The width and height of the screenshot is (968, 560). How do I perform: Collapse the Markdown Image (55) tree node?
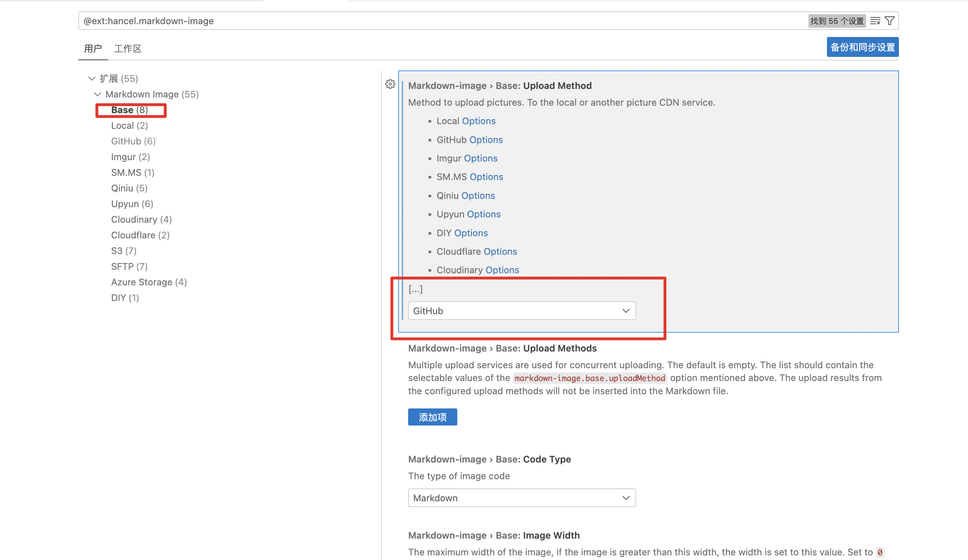click(98, 94)
